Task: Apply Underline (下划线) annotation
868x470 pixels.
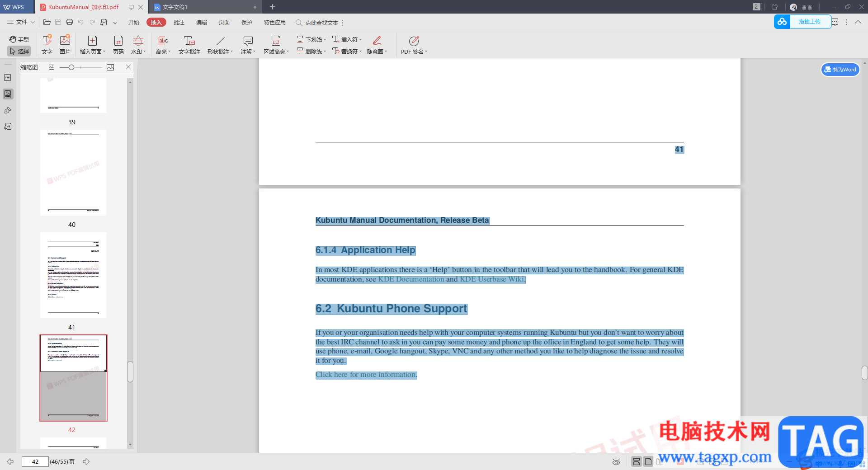Action: [311, 39]
